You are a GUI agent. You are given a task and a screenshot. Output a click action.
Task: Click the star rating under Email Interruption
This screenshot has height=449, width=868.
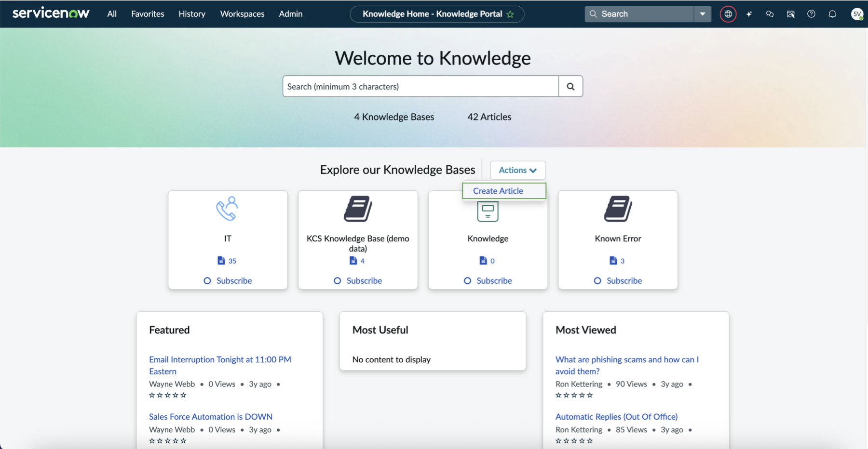(x=168, y=395)
